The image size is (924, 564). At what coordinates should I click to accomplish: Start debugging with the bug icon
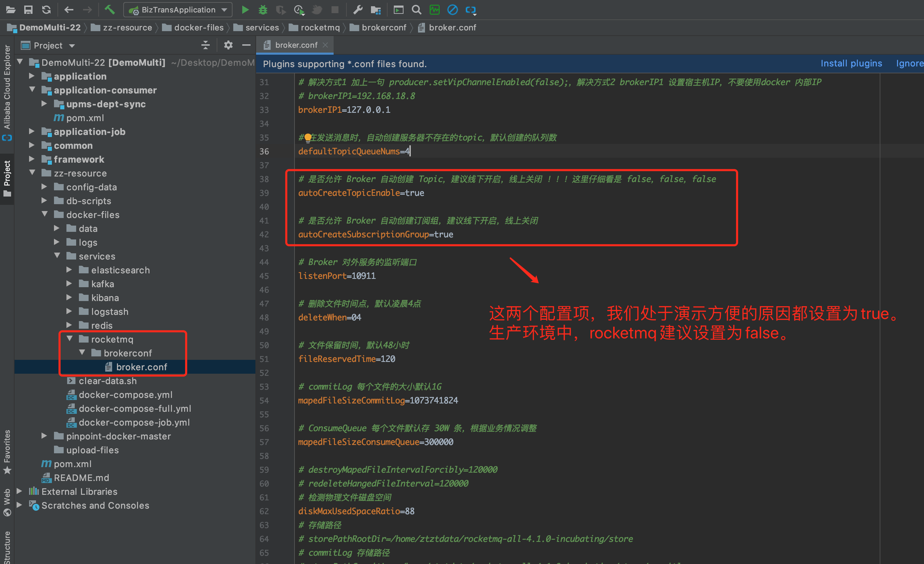263,10
